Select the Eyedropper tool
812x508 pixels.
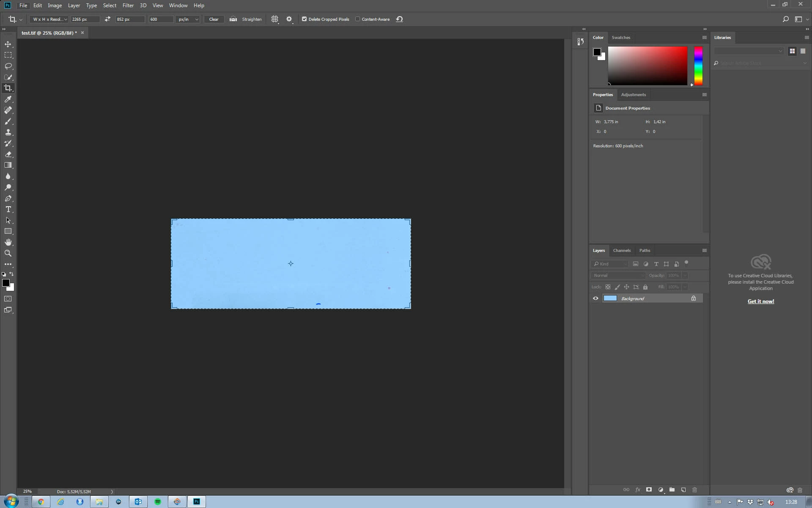8,99
